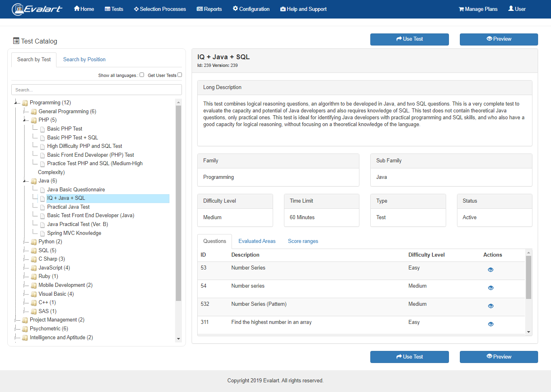Expand the Python tree node
The height and width of the screenshot is (392, 551).
click(x=25, y=242)
